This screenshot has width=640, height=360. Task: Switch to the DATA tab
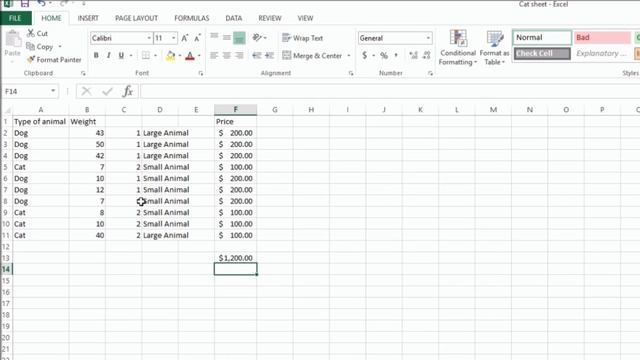[233, 18]
